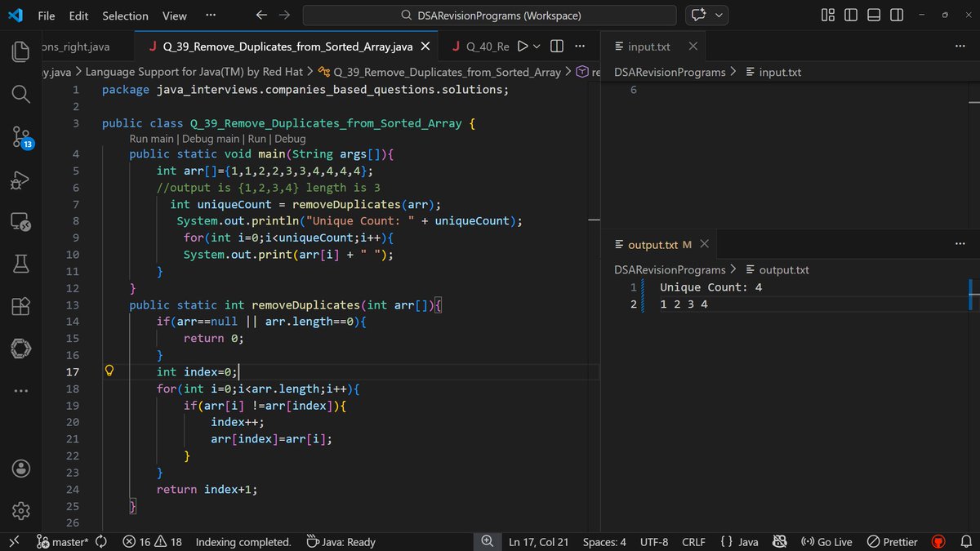Split the editor right

[557, 47]
